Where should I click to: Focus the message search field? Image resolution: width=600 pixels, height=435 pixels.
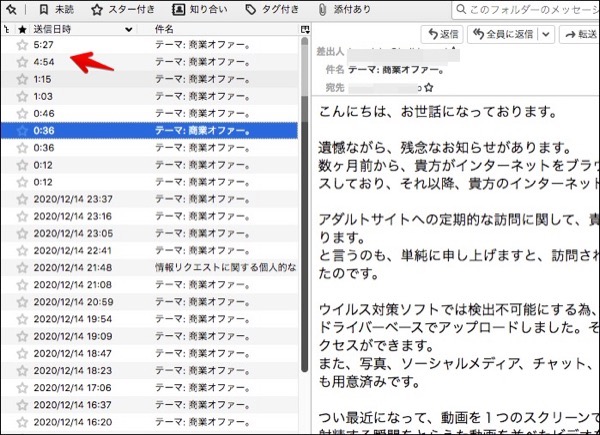pos(520,10)
